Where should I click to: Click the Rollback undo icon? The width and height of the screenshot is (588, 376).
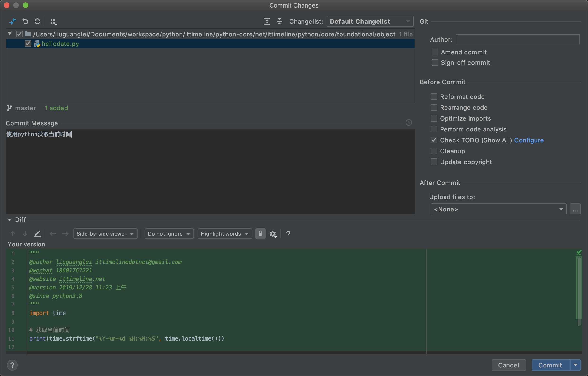25,22
